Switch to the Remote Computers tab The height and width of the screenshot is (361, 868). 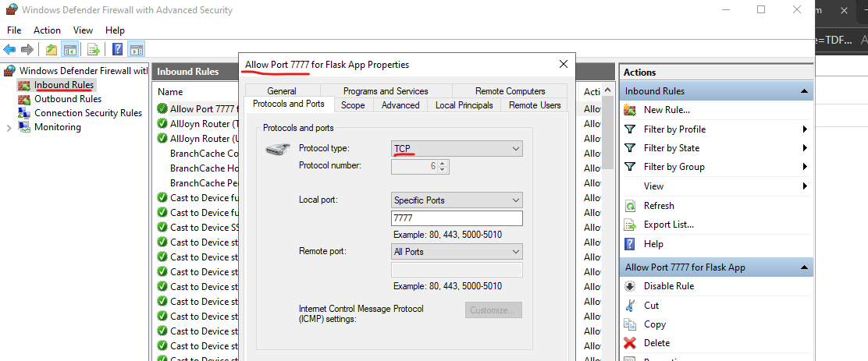[510, 91]
